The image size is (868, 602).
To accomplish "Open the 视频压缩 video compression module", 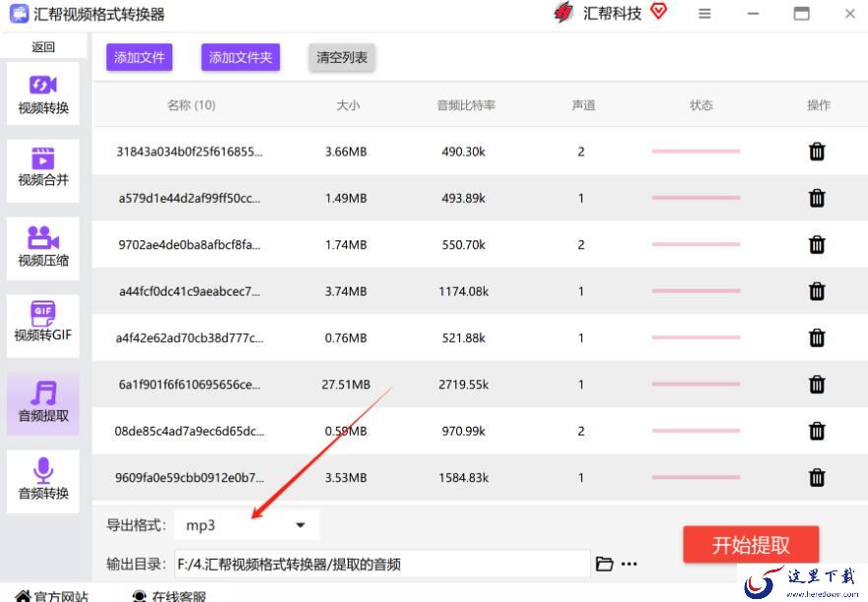I will point(42,246).
